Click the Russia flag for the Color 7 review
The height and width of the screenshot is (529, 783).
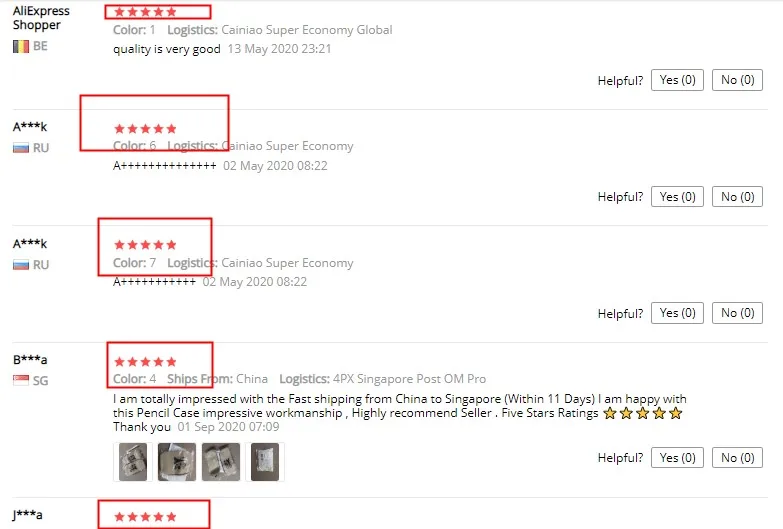click(x=21, y=265)
